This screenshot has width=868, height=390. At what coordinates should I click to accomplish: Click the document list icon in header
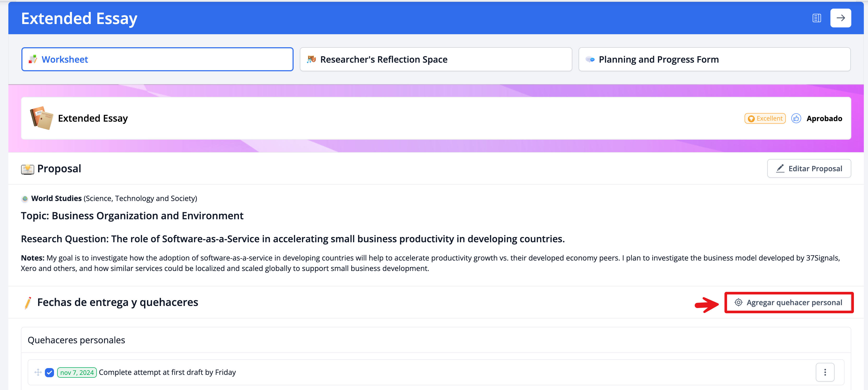[x=816, y=18]
